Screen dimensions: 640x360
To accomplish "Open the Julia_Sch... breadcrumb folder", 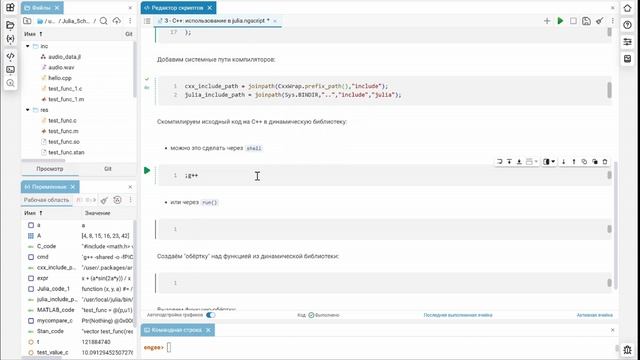I will click(76, 21).
